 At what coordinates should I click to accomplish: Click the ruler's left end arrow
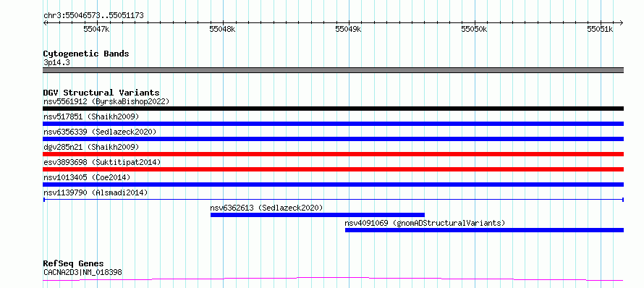tap(45, 22)
